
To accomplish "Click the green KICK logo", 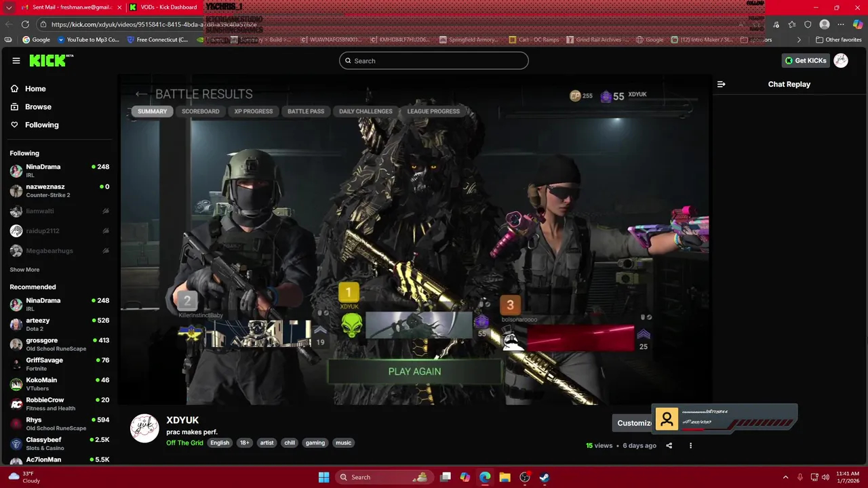I will click(x=51, y=61).
